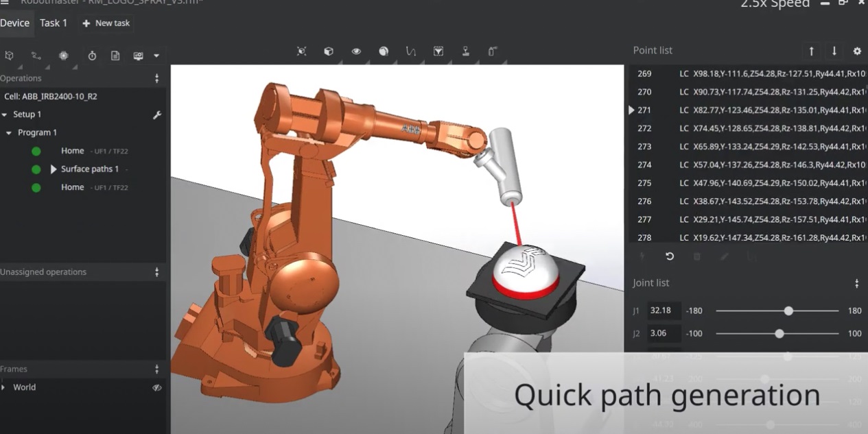
Task: Click the J2 joint value field
Action: tap(664, 334)
